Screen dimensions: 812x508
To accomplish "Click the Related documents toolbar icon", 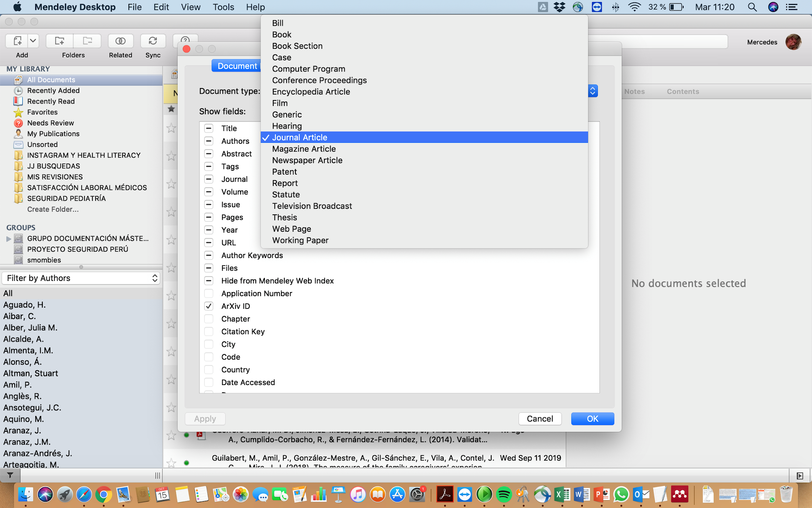I will (121, 41).
